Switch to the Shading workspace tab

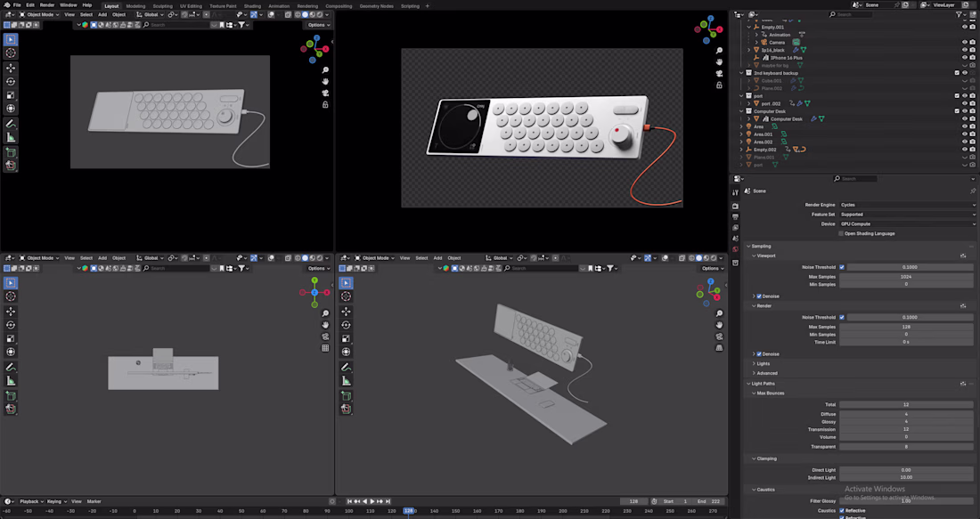[252, 5]
